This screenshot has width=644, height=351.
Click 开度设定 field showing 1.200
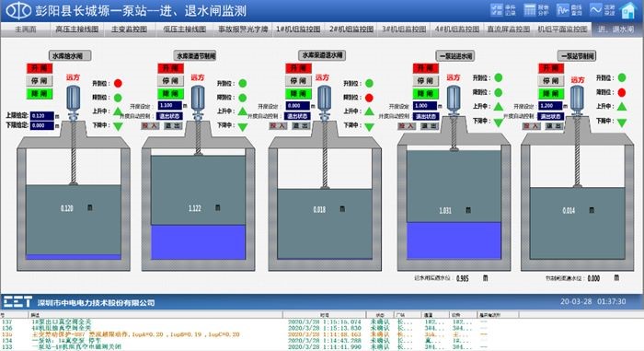[x=550, y=106]
